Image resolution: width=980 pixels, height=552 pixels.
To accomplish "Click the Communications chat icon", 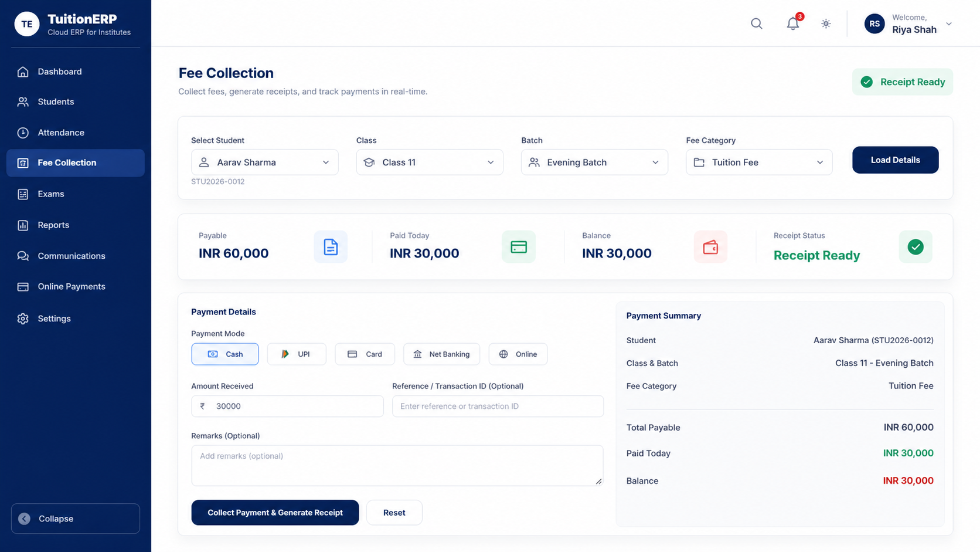I will tap(23, 256).
